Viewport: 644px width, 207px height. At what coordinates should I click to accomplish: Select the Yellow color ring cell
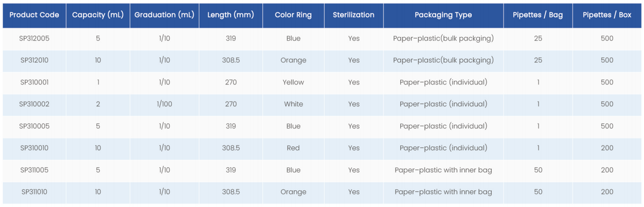point(293,82)
